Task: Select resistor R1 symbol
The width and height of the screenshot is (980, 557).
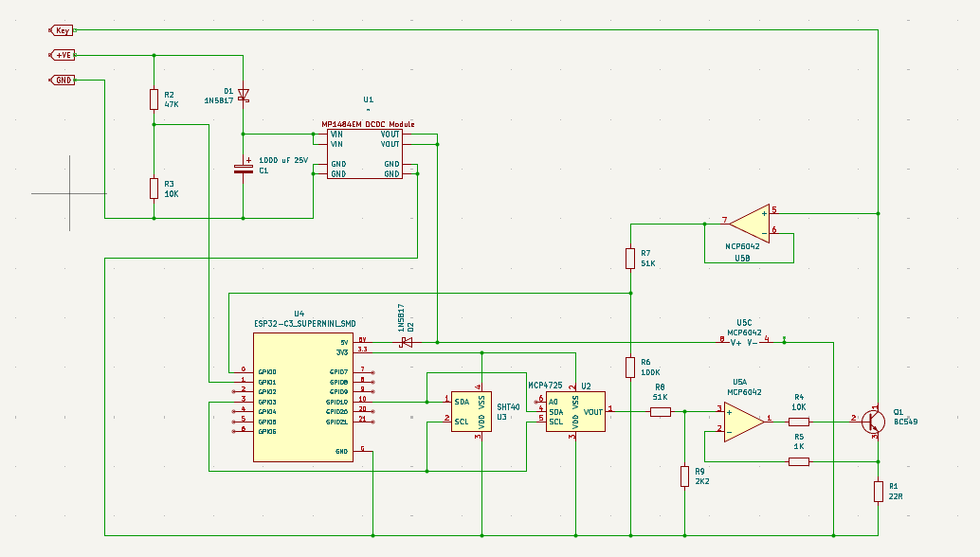Action: 879,492
